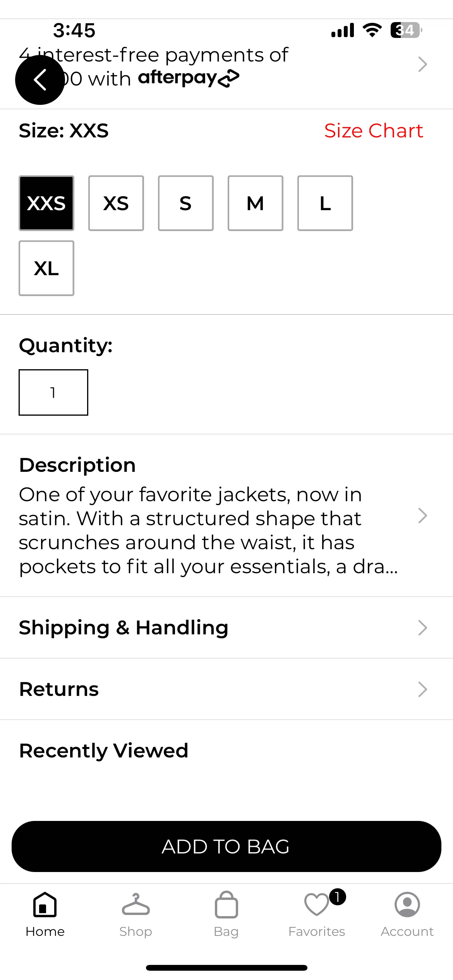Expand the Description section chevron
Screen dimensions: 453x980
[x=422, y=516]
